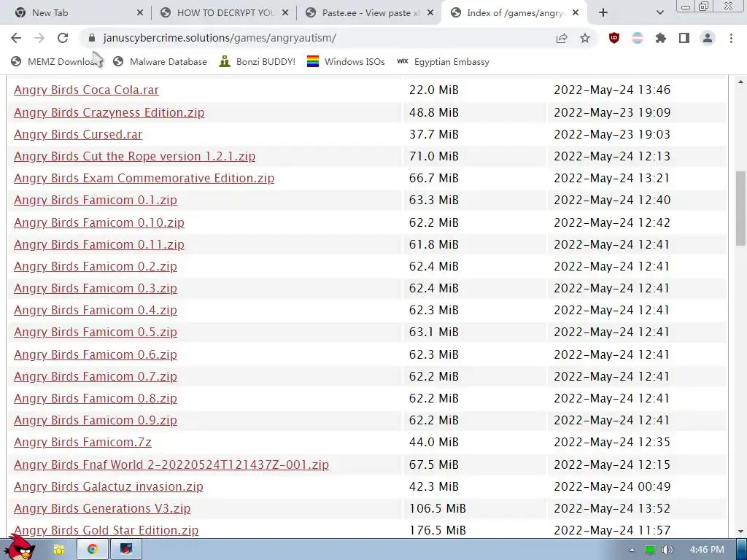747x560 pixels.
Task: Download Angry Birds Famicom 0.8.zip
Action: [96, 398]
